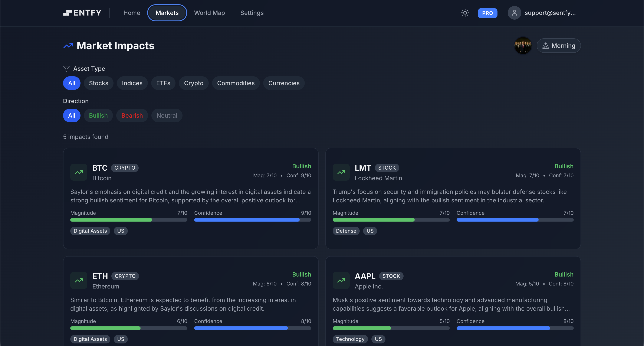Open the user profile avatar icon
The image size is (644, 346).
[514, 13]
